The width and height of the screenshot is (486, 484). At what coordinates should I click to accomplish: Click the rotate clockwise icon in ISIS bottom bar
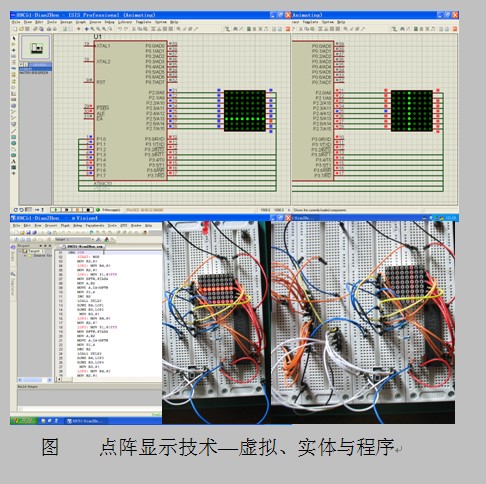pyautogui.click(x=15, y=210)
